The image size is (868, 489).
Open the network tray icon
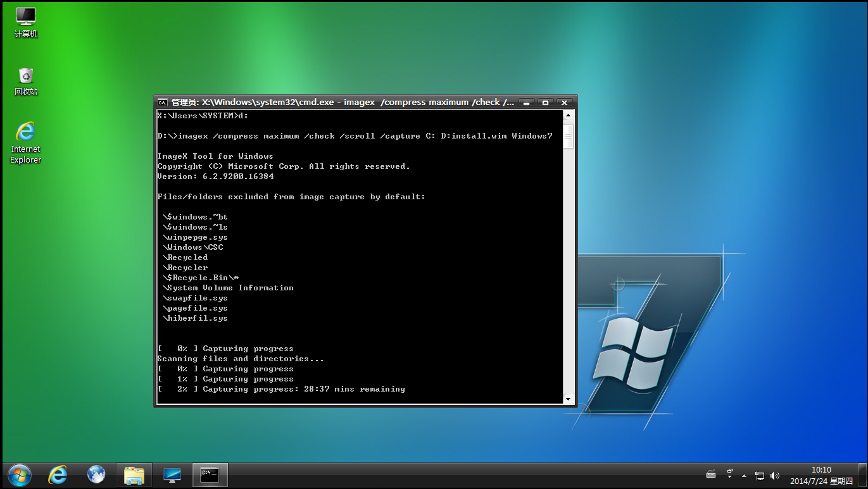tap(760, 475)
